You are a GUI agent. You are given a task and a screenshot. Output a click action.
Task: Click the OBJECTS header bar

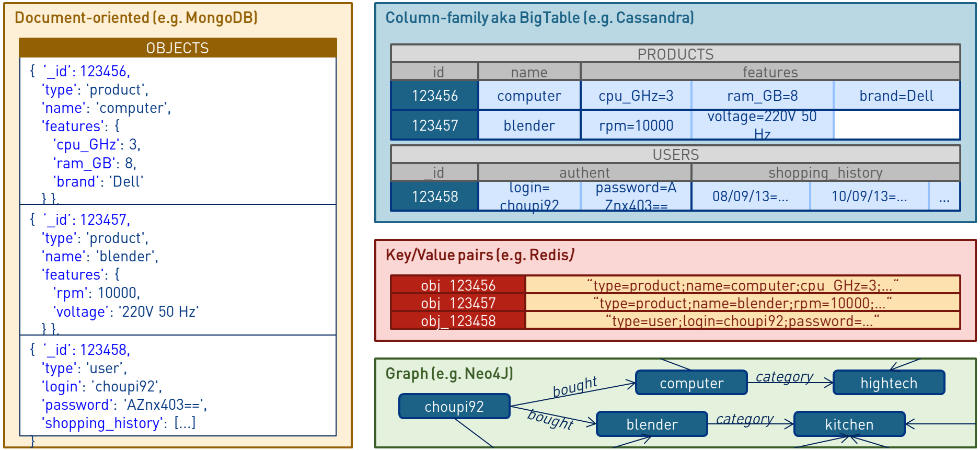coord(178,48)
